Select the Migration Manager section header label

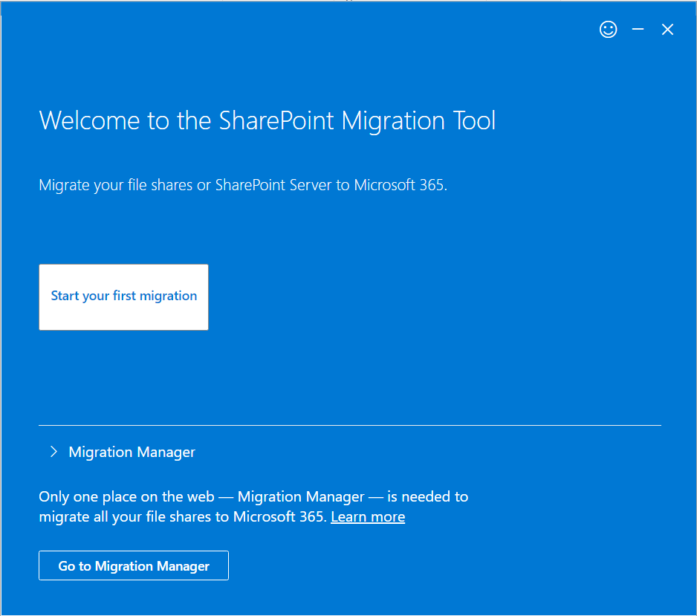click(132, 452)
